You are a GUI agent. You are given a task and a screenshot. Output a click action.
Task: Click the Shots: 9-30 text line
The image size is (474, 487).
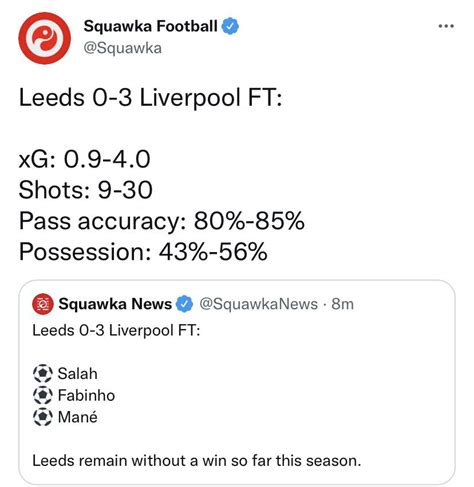click(86, 190)
